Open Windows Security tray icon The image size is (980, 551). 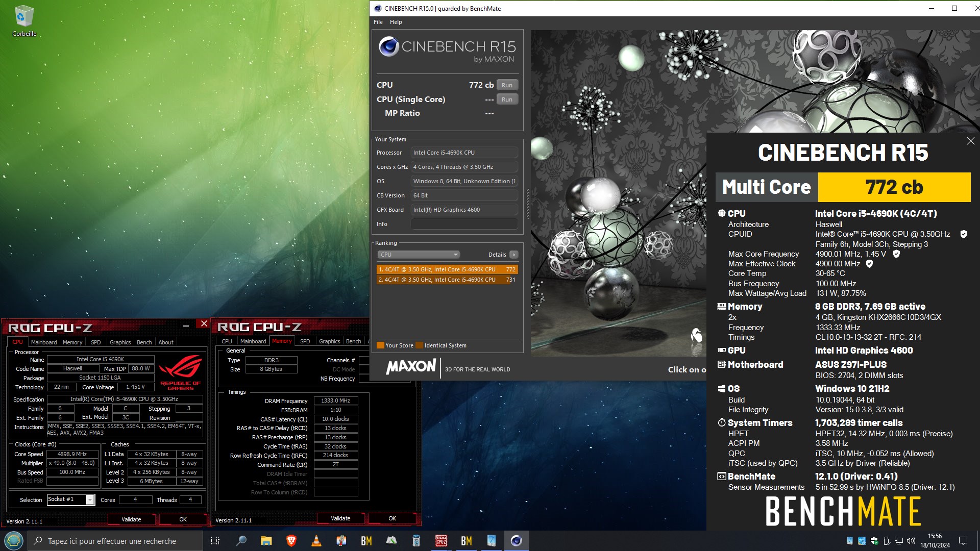tap(874, 541)
